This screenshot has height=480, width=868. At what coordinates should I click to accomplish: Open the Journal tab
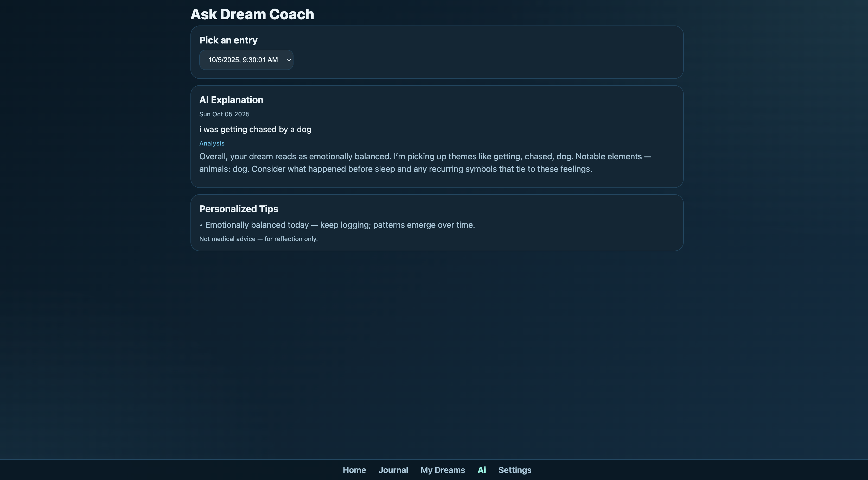[393, 470]
